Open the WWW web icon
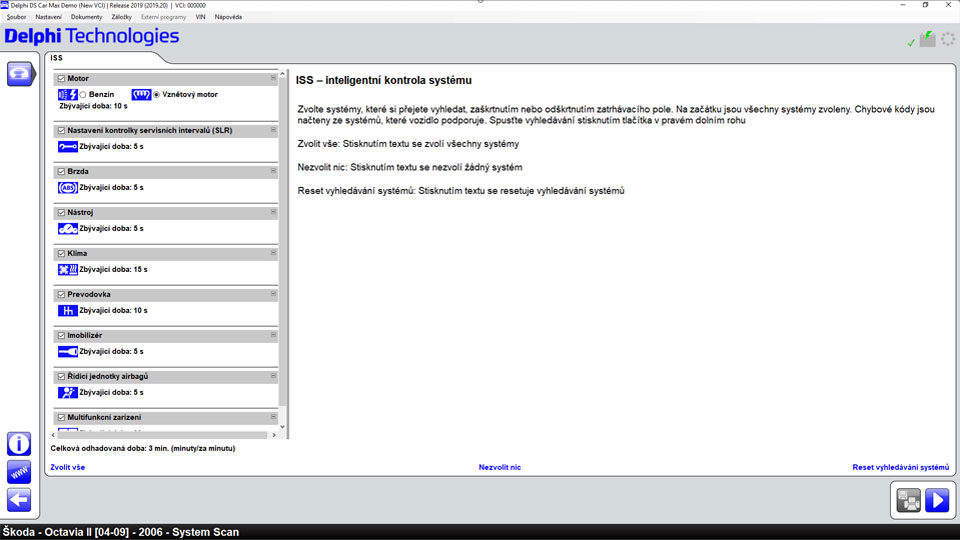Screen dimensions: 960x540 click(19, 472)
